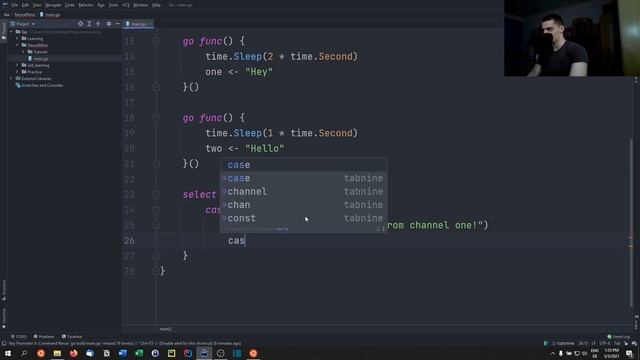The image size is (640, 360).
Task: Toggle fold marker at line 23 select
Action: 156,194
